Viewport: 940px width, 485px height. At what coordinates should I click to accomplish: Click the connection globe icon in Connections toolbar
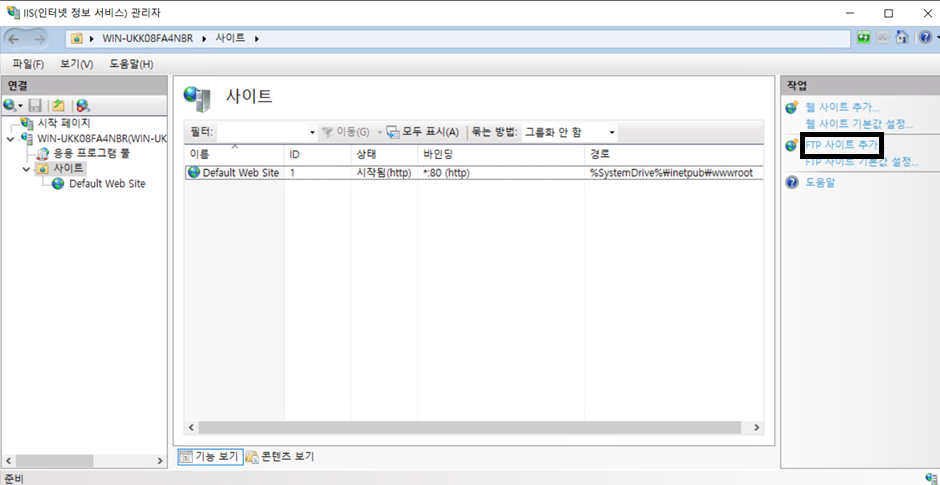[x=11, y=105]
